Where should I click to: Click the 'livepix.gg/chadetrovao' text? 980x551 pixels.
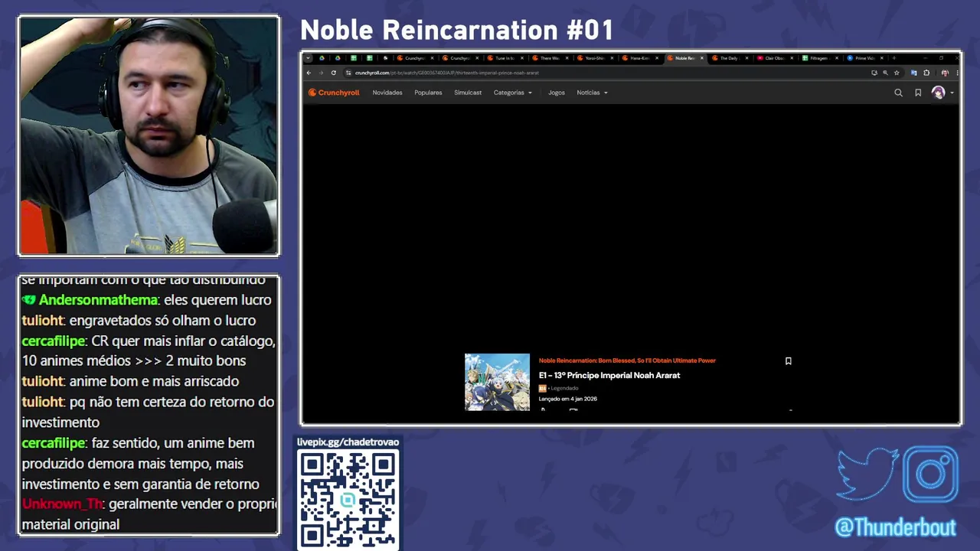pyautogui.click(x=348, y=442)
